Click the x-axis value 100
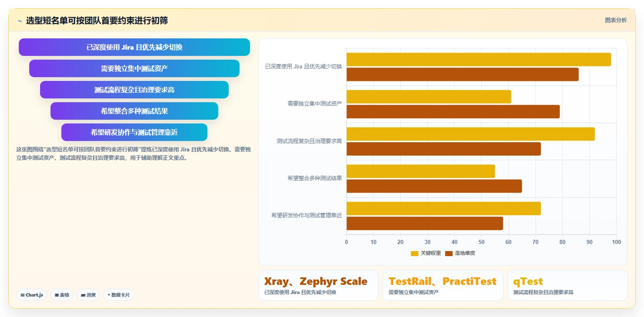This screenshot has width=644, height=317. point(616,242)
